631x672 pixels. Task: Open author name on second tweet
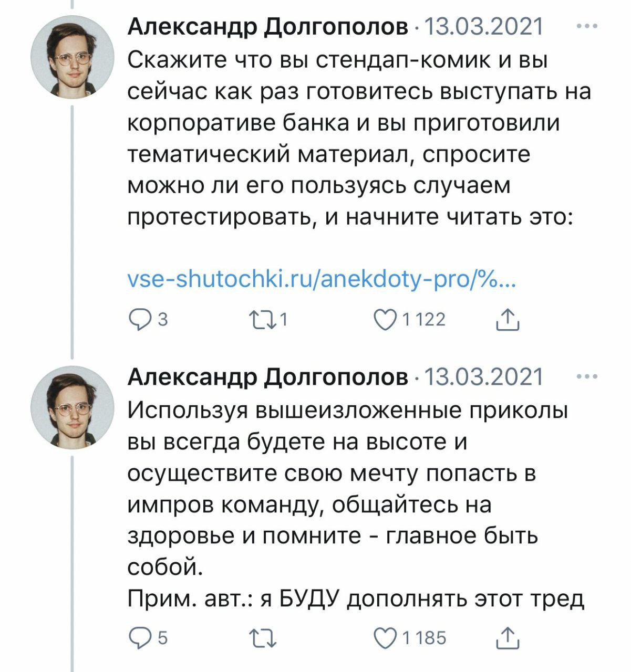[268, 377]
